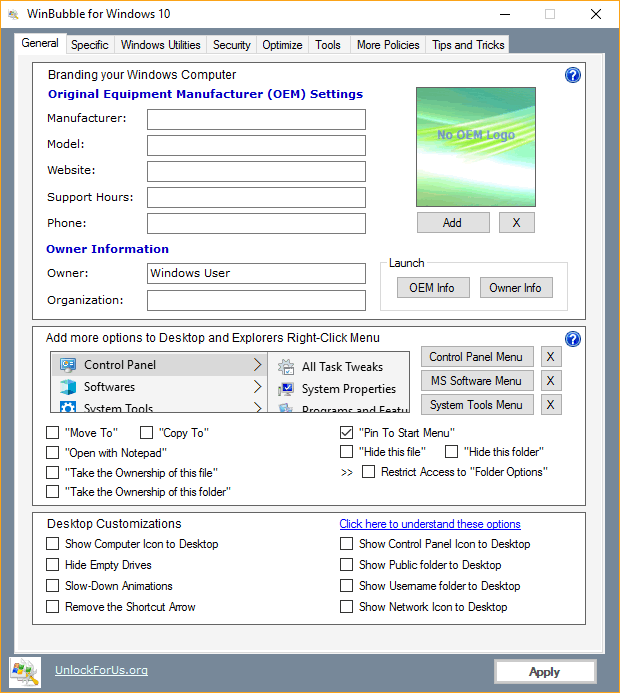Enable the "Move To" checkbox
Viewport: 620px width, 693px height.
53,432
